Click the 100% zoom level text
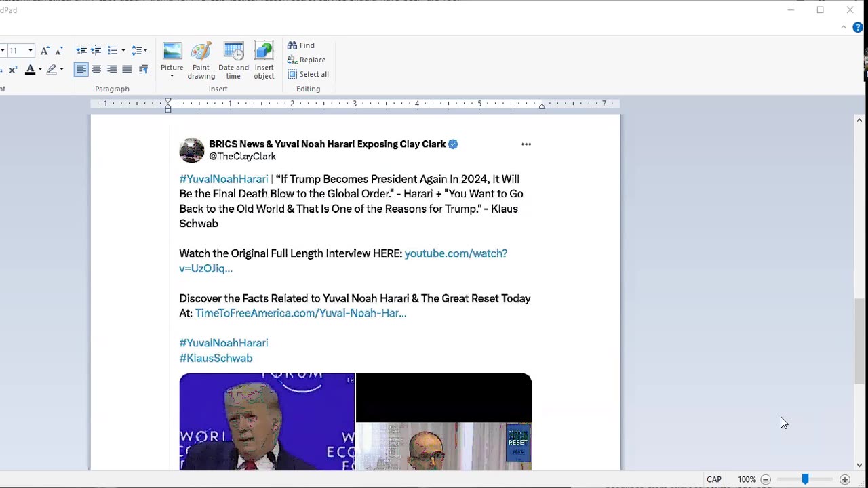This screenshot has height=488, width=868. (747, 479)
